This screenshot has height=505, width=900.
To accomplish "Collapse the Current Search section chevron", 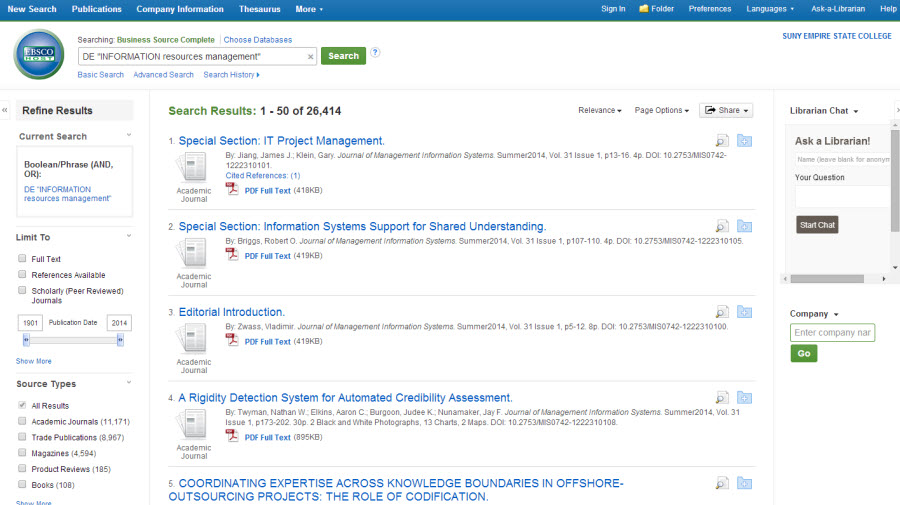I will [129, 135].
